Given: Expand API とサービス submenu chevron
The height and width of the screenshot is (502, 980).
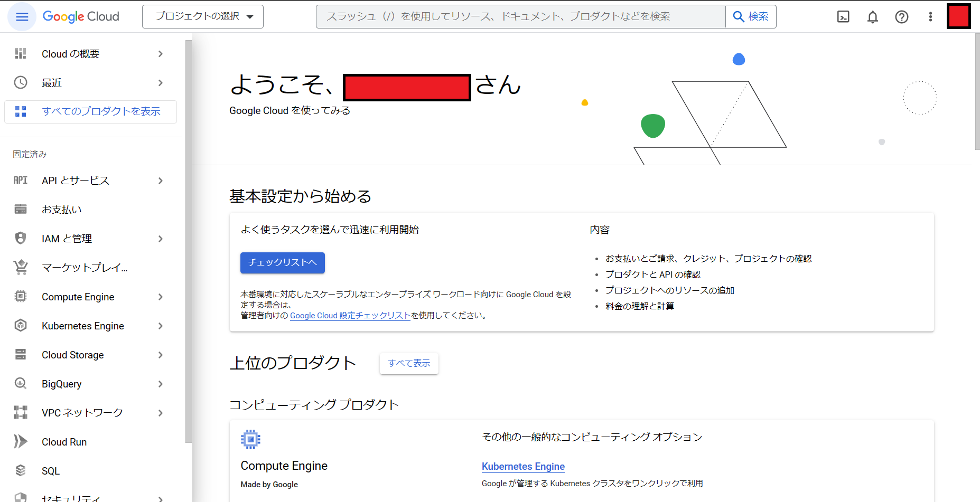Looking at the screenshot, I should [x=161, y=181].
